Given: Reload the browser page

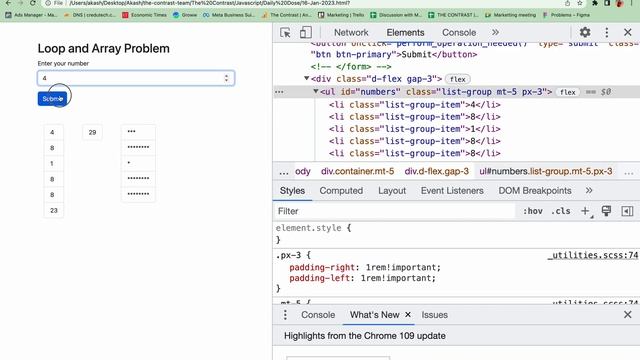Looking at the screenshot, I should (x=33, y=3).
